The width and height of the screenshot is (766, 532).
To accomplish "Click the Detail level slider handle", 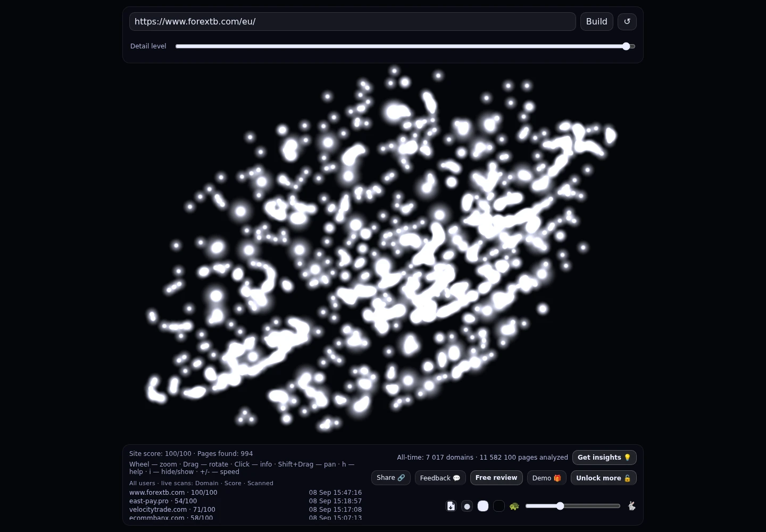I will pos(626,46).
